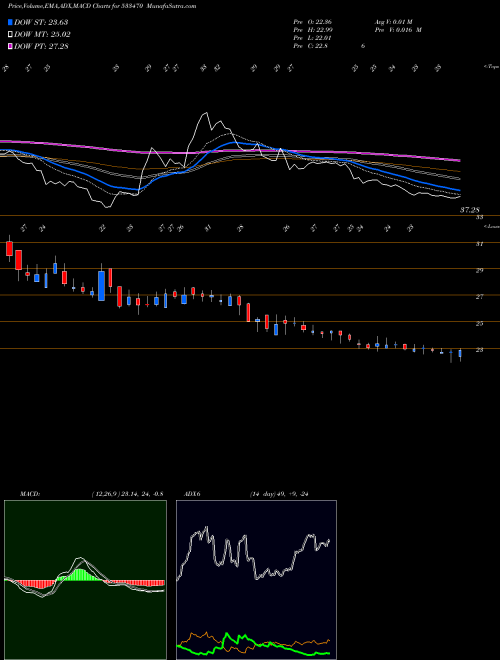Image resolution: width=500 pixels, height=660 pixels.
Task: Click the 'Pre V: 0.016 M' volume text
Action: tap(398, 30)
